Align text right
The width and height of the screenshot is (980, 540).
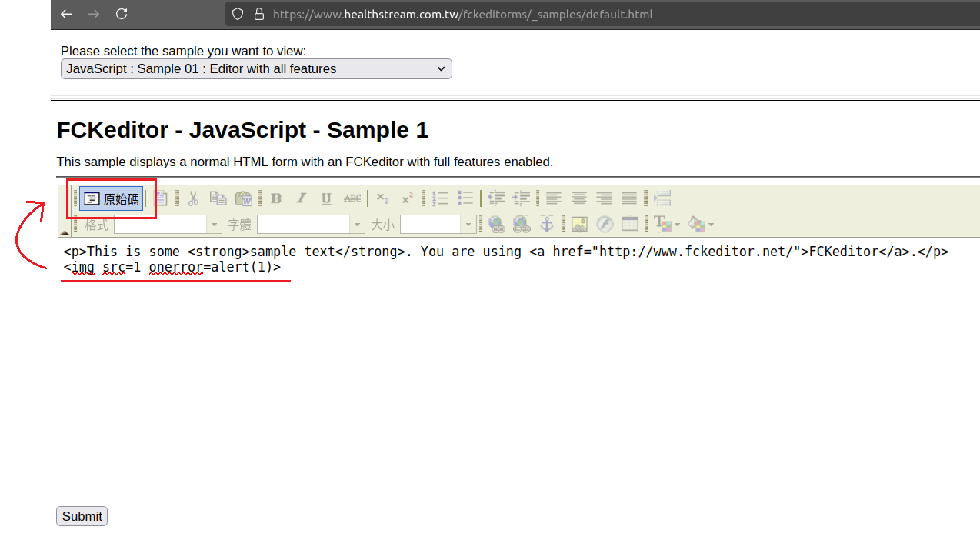[605, 198]
